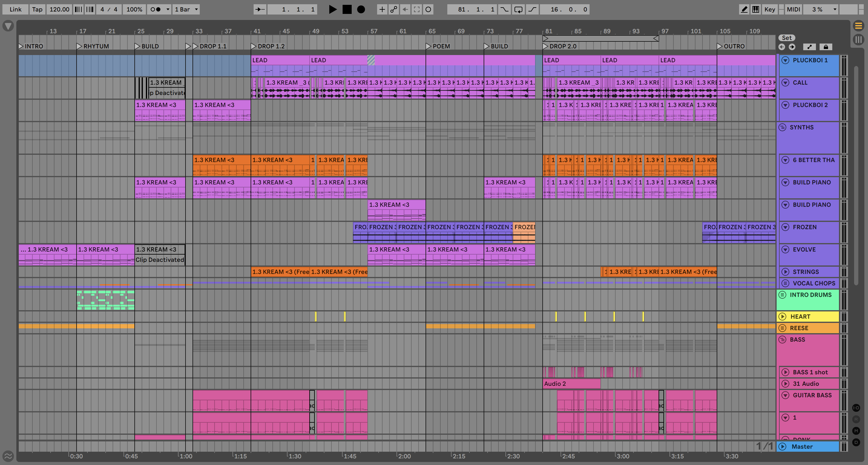Viewport: 868px width, 465px height.
Task: Click the Next Locator arrow
Action: click(x=792, y=47)
